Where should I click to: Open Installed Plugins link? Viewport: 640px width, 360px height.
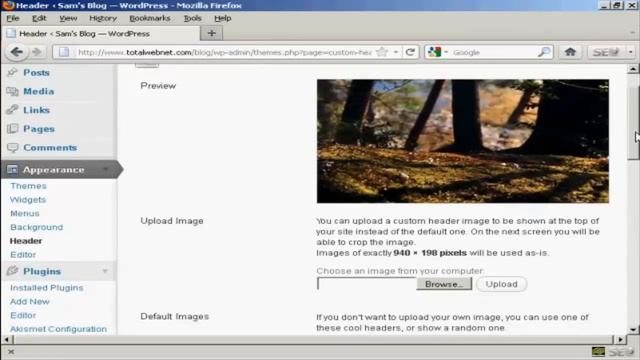47,288
